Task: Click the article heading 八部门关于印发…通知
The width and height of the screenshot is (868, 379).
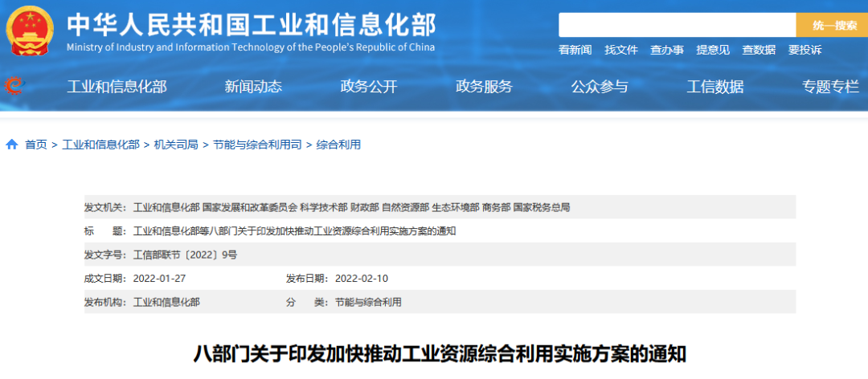Action: pyautogui.click(x=440, y=354)
